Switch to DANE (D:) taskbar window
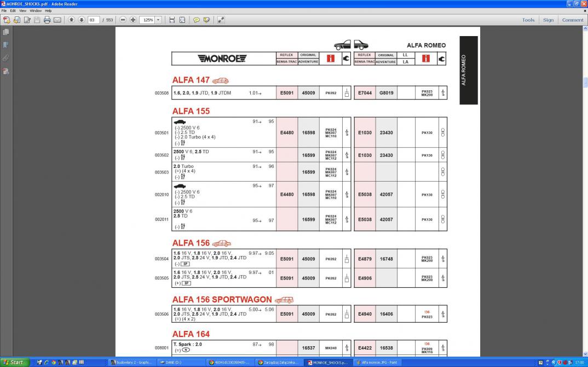Viewport: 588px width, 367px height. click(x=180, y=363)
